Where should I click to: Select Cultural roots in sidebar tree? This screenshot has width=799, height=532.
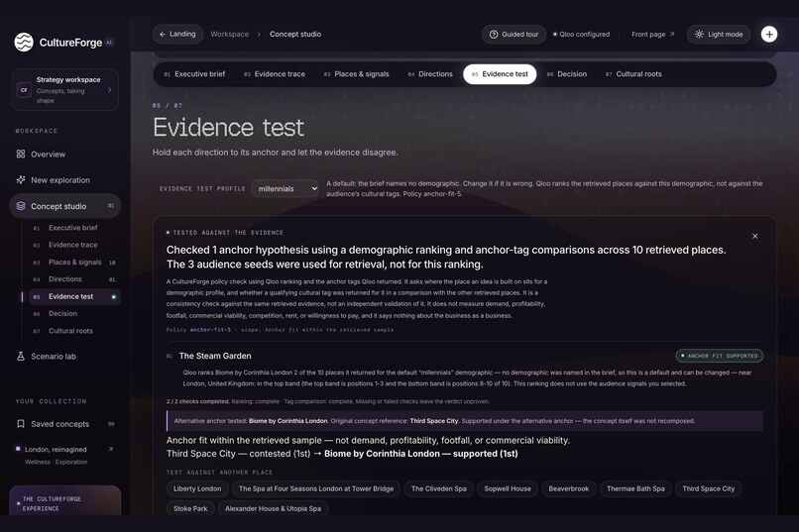click(x=74, y=331)
